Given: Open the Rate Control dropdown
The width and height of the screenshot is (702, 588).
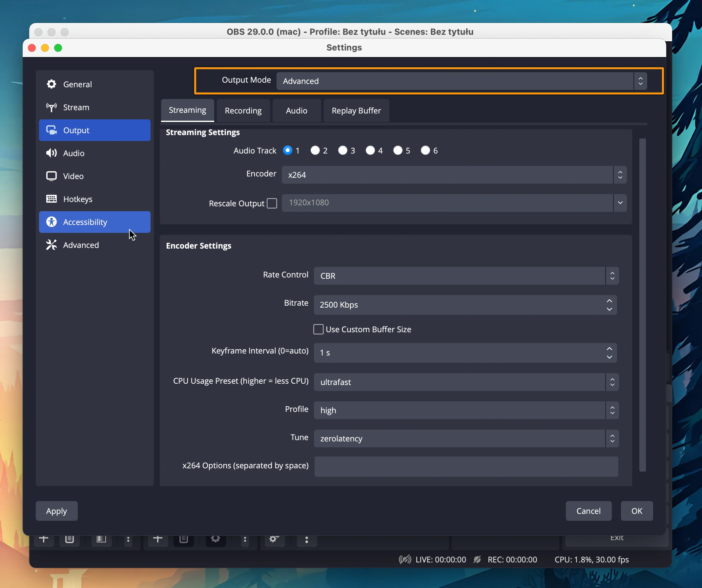Looking at the screenshot, I should point(466,276).
